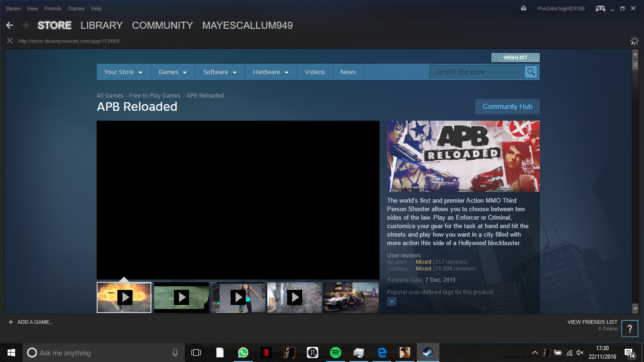Viewport: 644px width, 362px height.
Task: Open the Windows Start menu
Action: (11, 353)
